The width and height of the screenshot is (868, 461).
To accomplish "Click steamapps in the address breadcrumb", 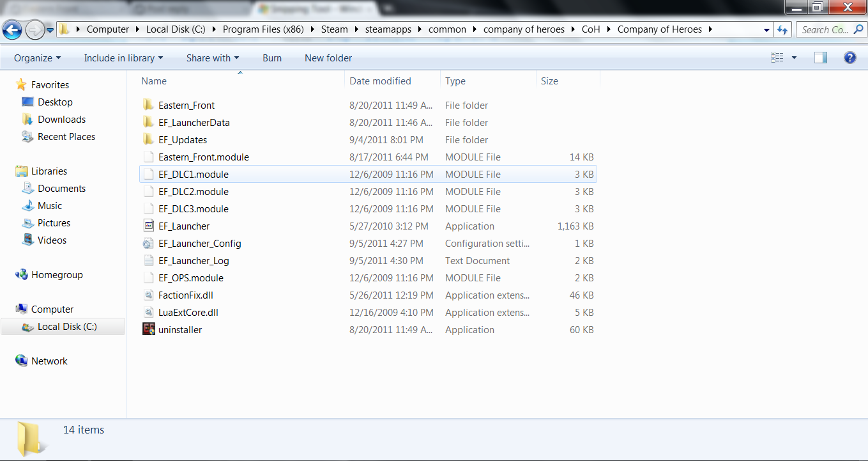I will tap(388, 29).
